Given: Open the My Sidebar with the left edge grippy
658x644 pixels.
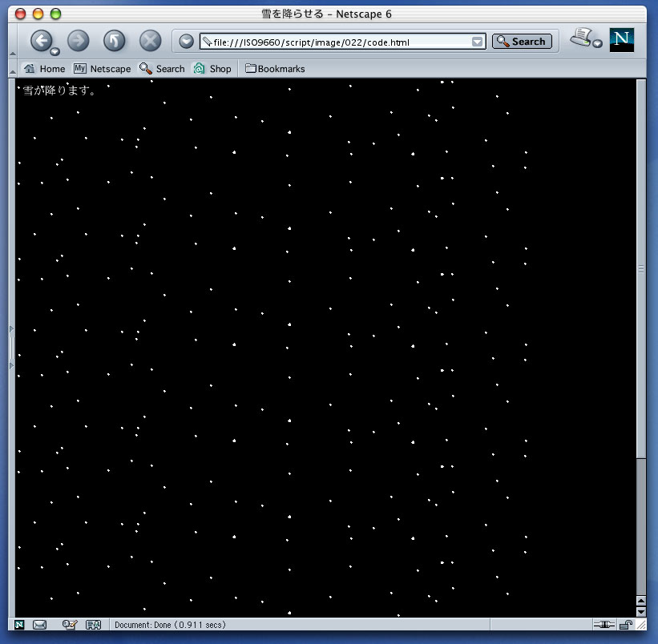Looking at the screenshot, I should (12, 348).
